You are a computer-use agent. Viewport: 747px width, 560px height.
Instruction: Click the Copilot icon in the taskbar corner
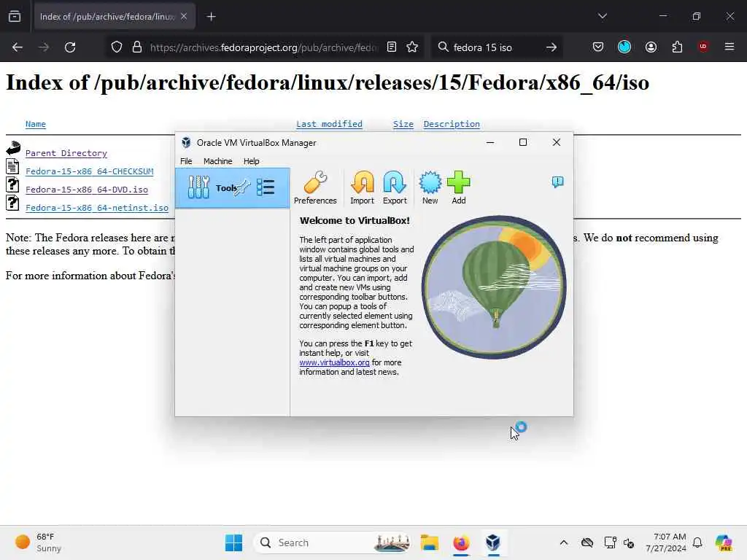pos(724,542)
